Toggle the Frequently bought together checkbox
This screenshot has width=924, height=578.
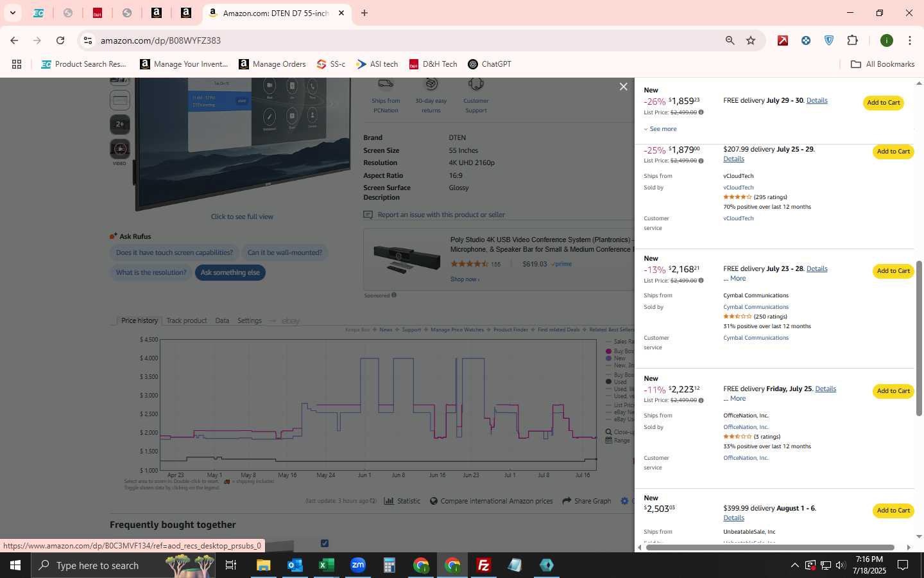coord(325,543)
